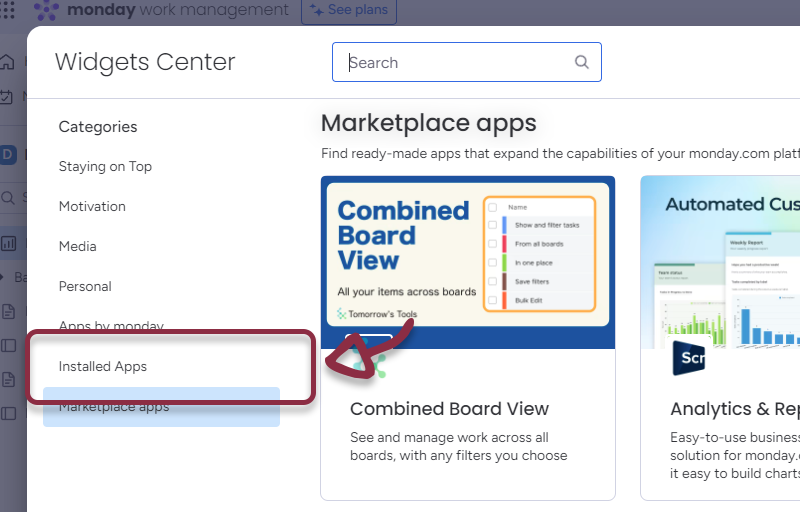This screenshot has width=800, height=512.
Task: Click the blue D workspace avatar
Action: click(x=8, y=154)
